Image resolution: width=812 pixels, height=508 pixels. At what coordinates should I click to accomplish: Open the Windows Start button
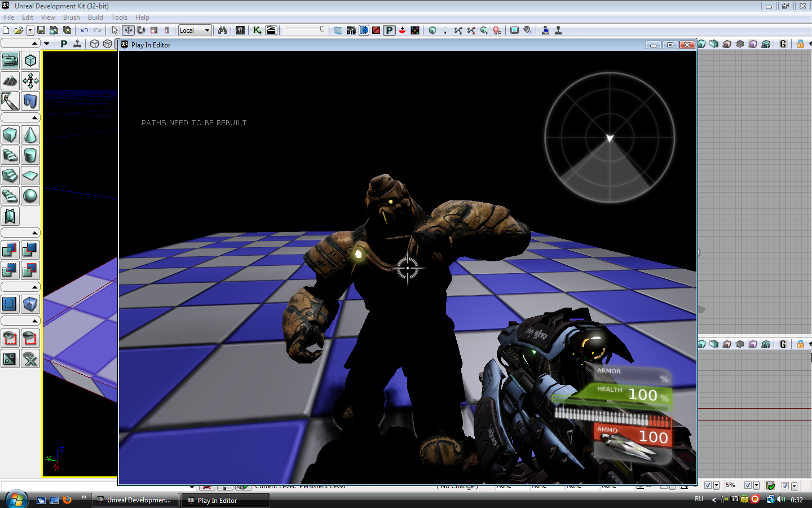(x=16, y=500)
